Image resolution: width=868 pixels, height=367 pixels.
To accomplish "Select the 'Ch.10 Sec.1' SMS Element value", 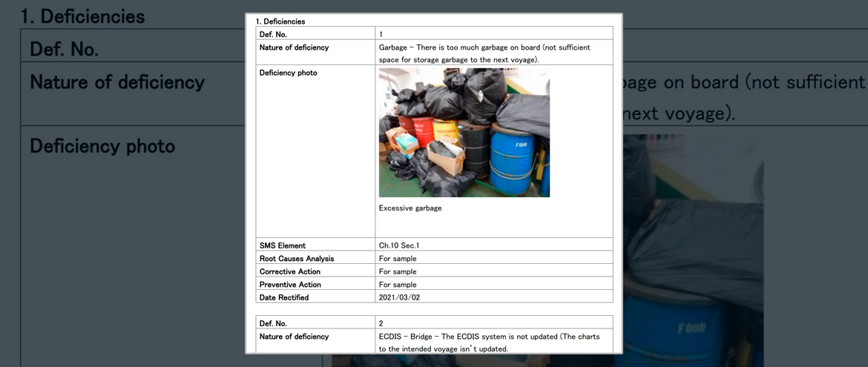I will [398, 245].
